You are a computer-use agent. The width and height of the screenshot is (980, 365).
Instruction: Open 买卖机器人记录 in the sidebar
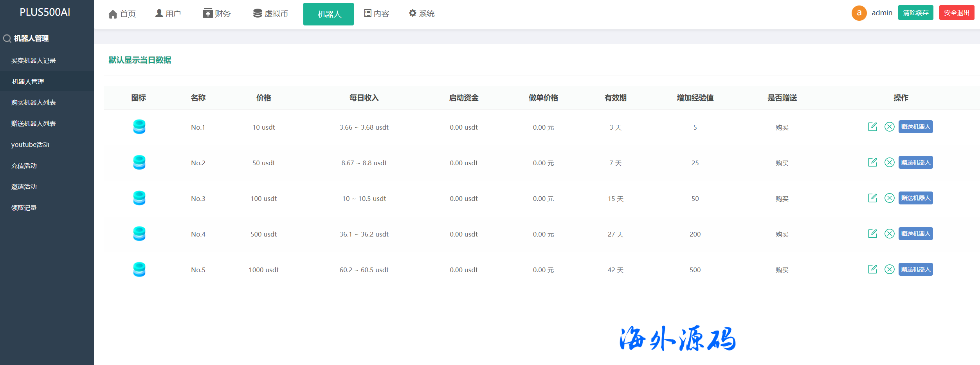[x=34, y=61]
